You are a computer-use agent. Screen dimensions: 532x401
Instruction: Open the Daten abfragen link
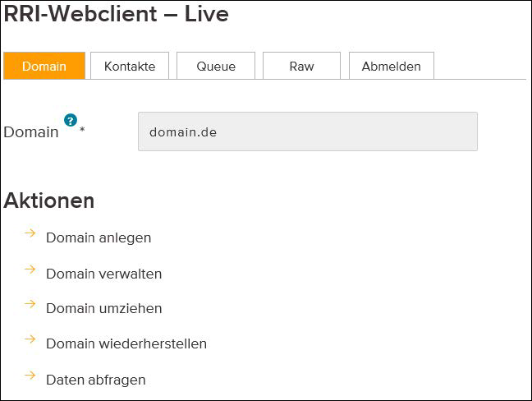click(96, 380)
